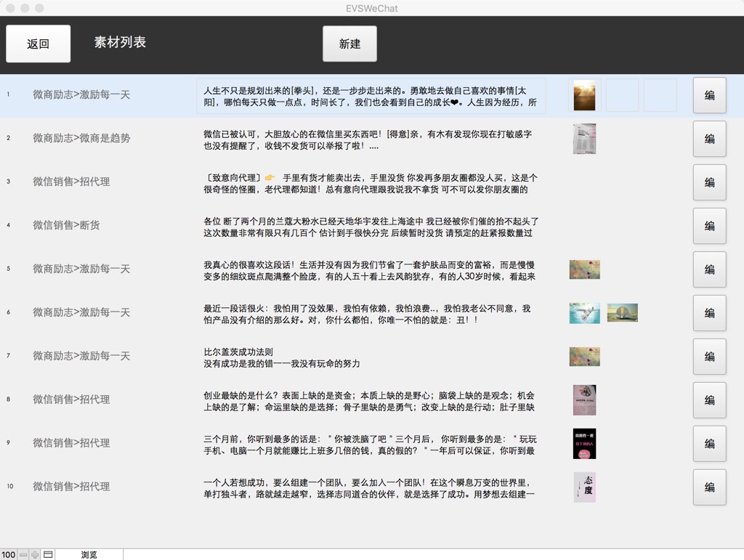Click the 微信销售>断货 category label
Screen dimensions: 744x560
tap(66, 225)
